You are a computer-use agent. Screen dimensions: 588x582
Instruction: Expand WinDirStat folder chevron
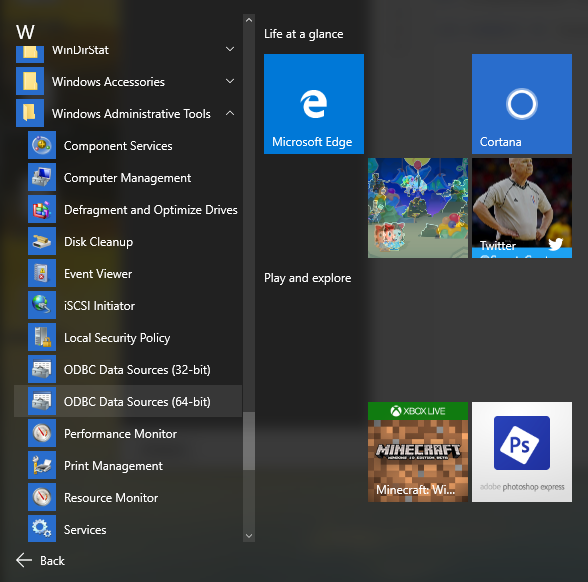point(230,49)
